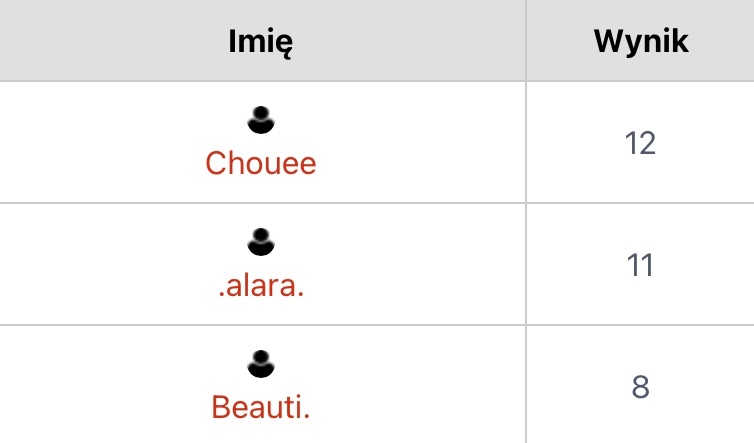Select the score cell showing 8
The image size is (754, 443).
pyautogui.click(x=640, y=386)
